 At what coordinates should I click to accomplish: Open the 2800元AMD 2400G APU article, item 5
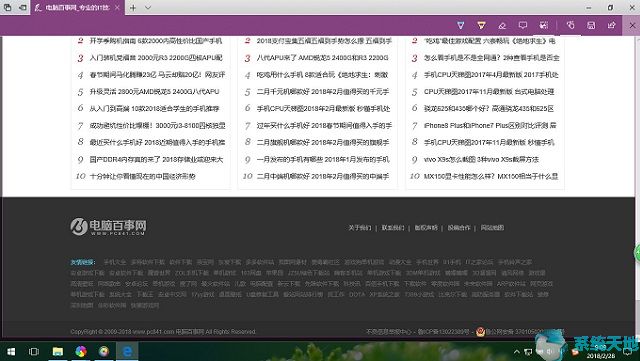coord(154,92)
